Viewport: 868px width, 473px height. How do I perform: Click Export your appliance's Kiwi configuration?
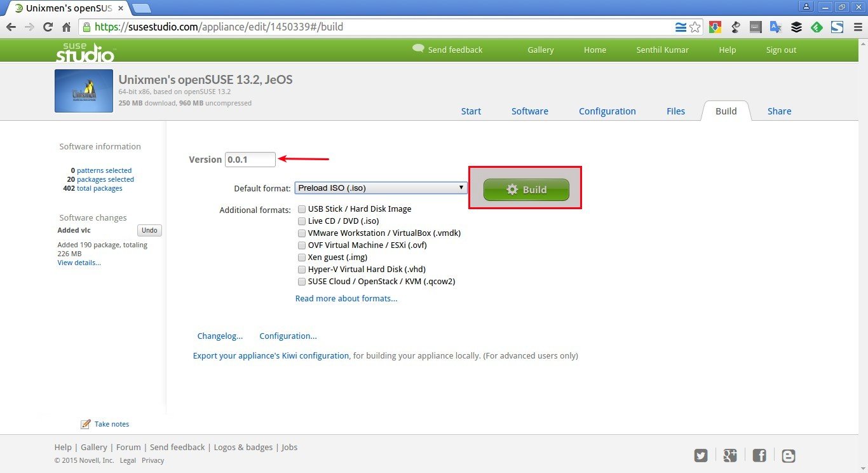coord(271,356)
